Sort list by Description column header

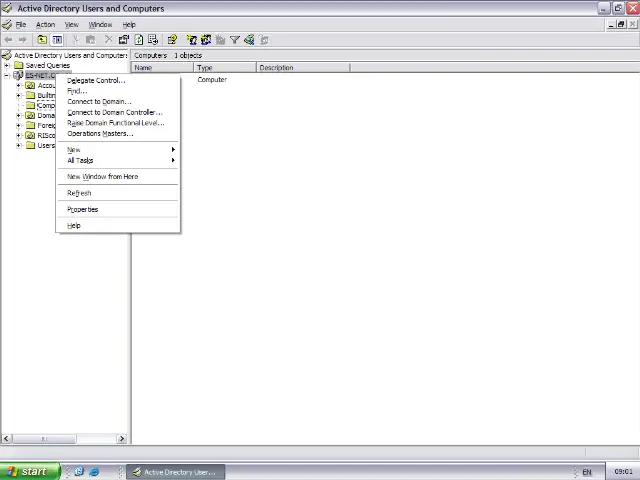click(303, 68)
